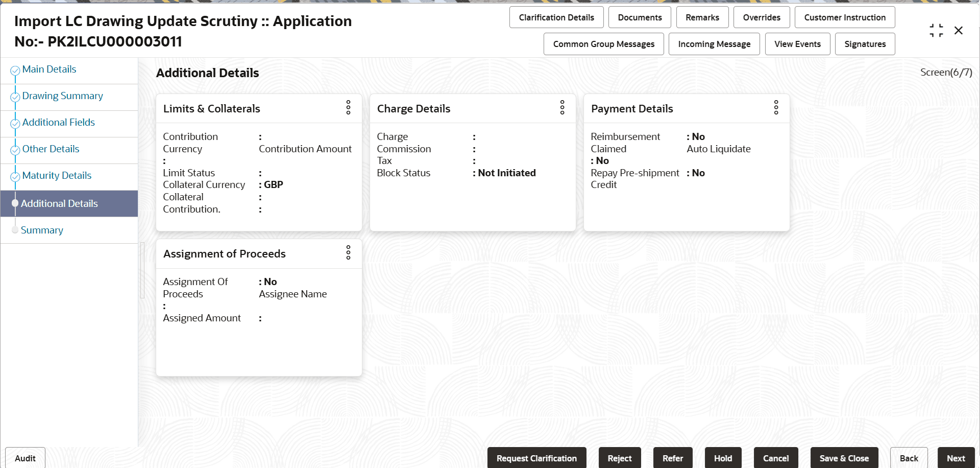
Task: Open Customer Instruction
Action: (845, 17)
